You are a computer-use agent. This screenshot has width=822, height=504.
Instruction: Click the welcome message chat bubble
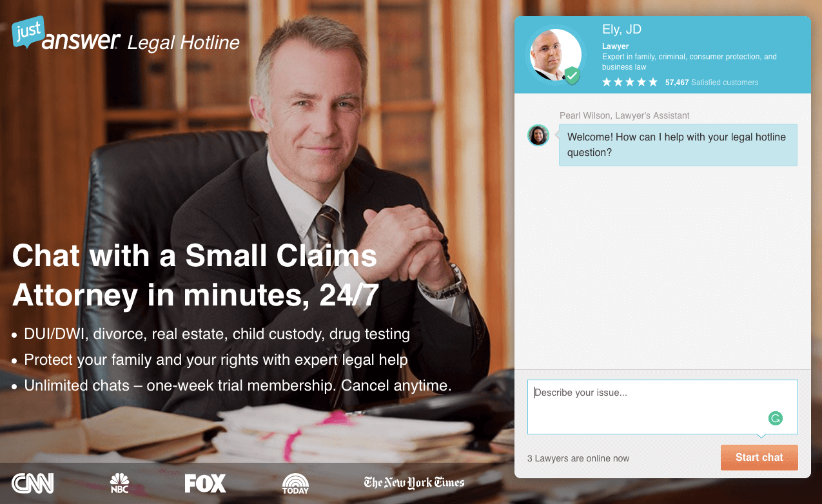click(x=678, y=145)
